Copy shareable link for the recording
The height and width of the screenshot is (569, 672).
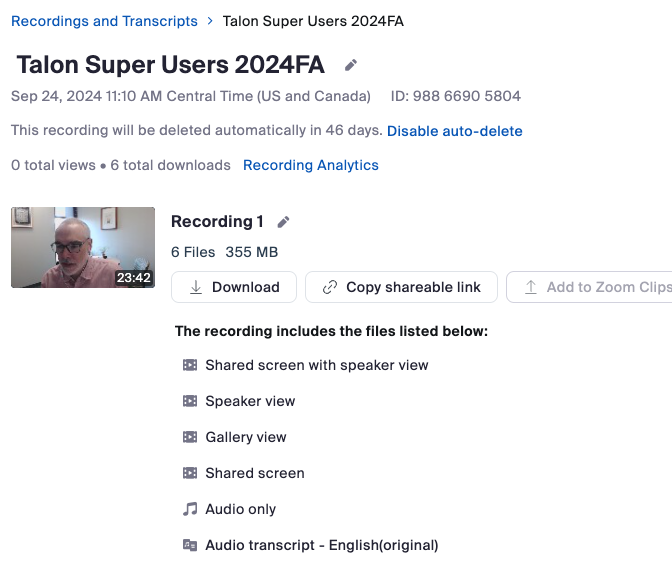click(401, 287)
